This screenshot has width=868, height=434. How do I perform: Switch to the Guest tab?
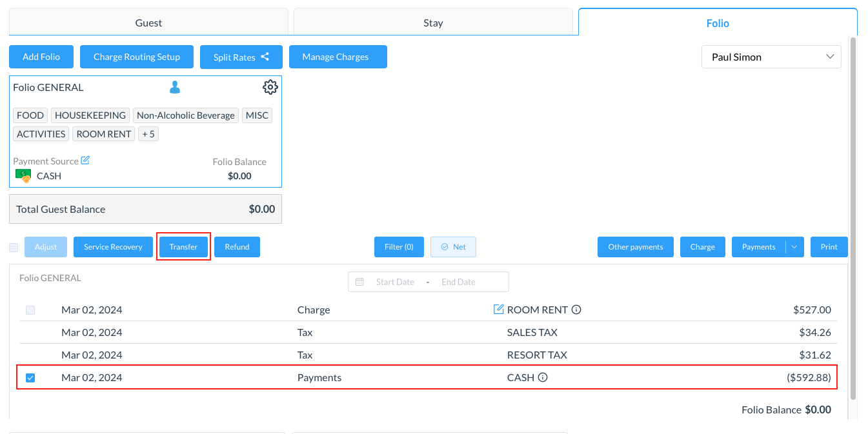pyautogui.click(x=148, y=23)
